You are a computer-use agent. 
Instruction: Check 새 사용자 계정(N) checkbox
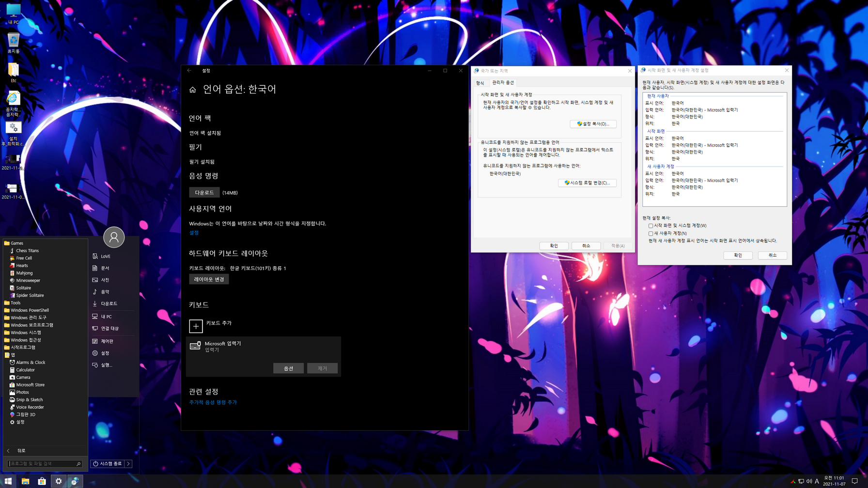651,233
